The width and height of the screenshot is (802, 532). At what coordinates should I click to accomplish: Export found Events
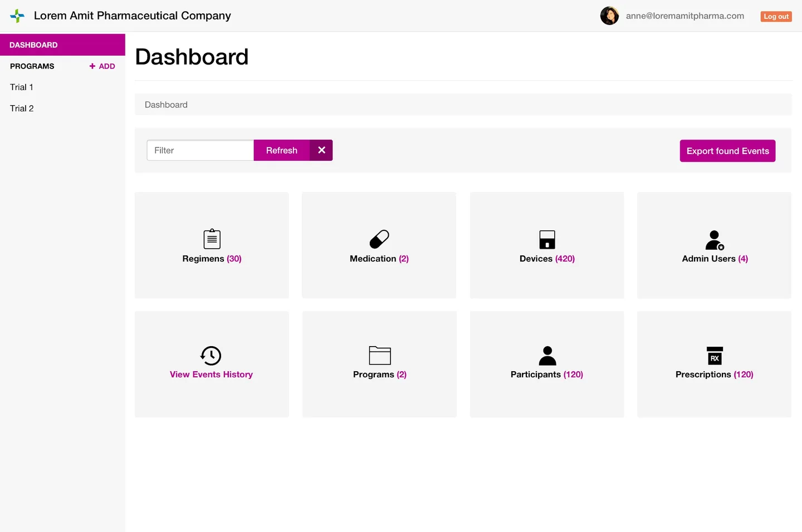click(x=727, y=151)
